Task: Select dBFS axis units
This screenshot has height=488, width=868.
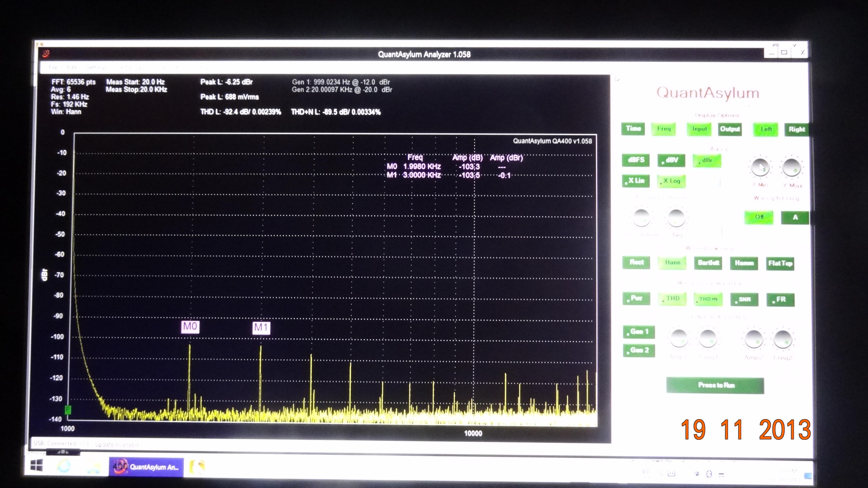Action: pos(636,160)
